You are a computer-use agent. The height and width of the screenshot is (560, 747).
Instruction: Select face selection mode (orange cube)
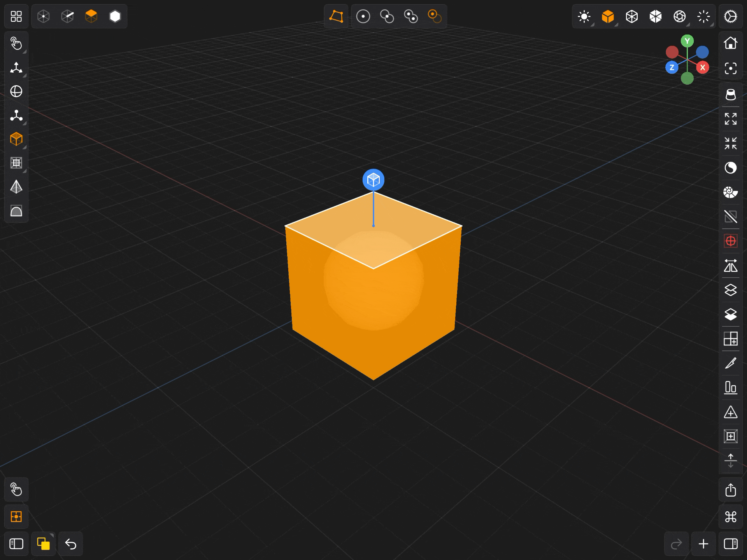click(x=91, y=16)
